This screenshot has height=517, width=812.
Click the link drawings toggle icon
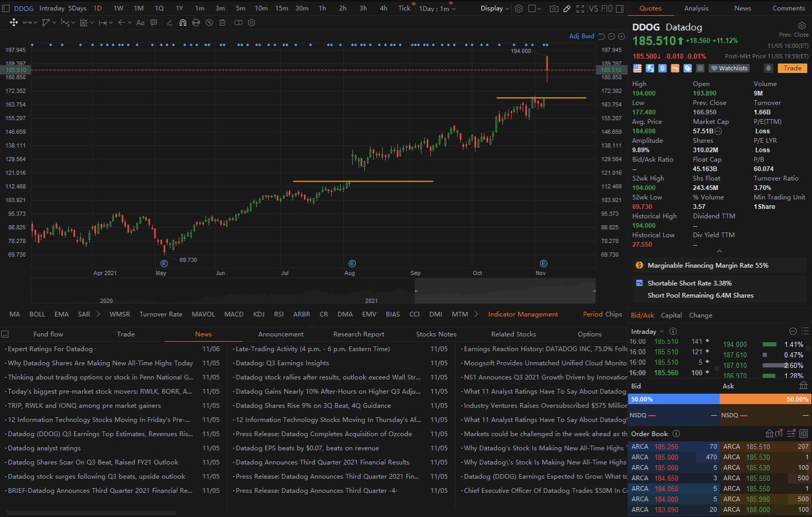tap(238, 23)
